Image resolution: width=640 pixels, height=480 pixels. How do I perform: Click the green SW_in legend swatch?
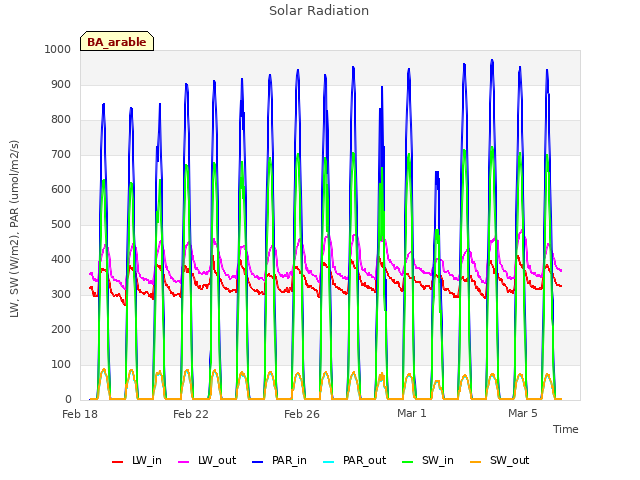(408, 462)
